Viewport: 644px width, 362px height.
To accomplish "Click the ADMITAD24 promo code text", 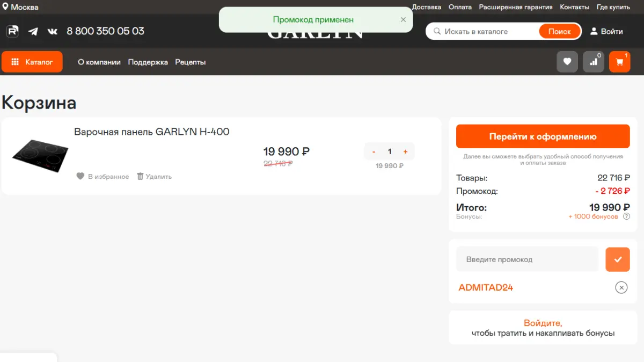I will [486, 287].
